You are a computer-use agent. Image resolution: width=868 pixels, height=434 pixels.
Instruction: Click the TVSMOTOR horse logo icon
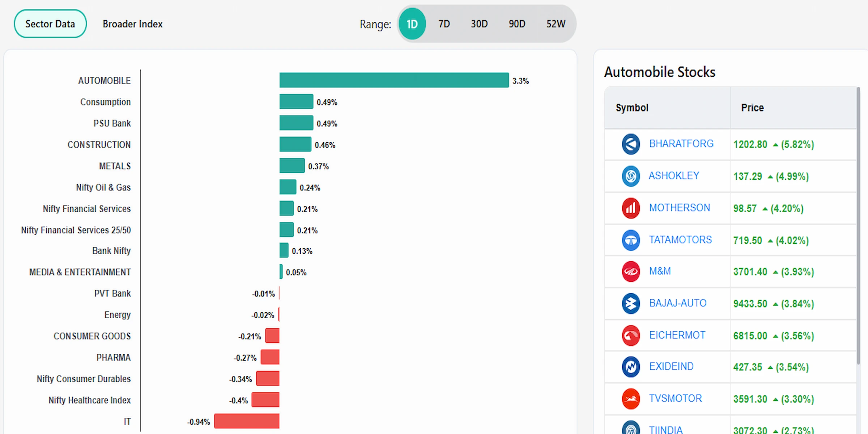pos(631,399)
